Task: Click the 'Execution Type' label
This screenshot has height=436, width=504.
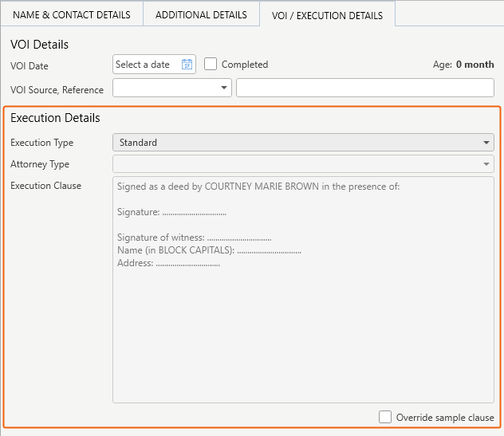Action: point(41,143)
